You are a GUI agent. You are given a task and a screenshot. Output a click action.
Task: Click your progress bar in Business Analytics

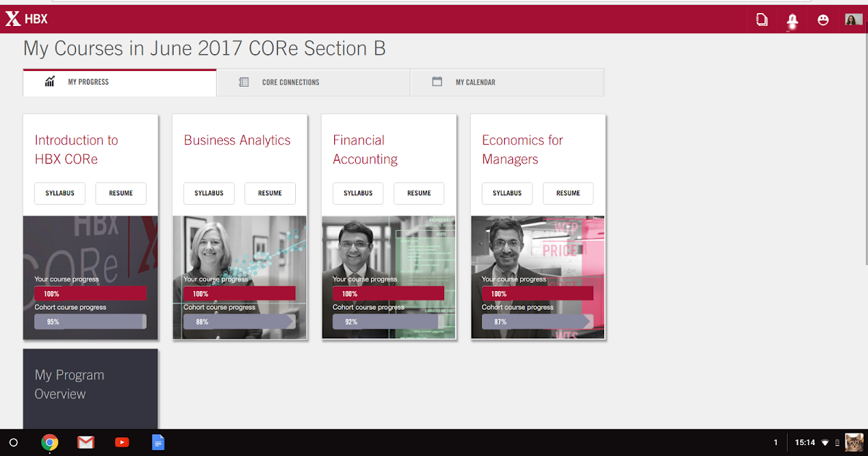pyautogui.click(x=239, y=294)
